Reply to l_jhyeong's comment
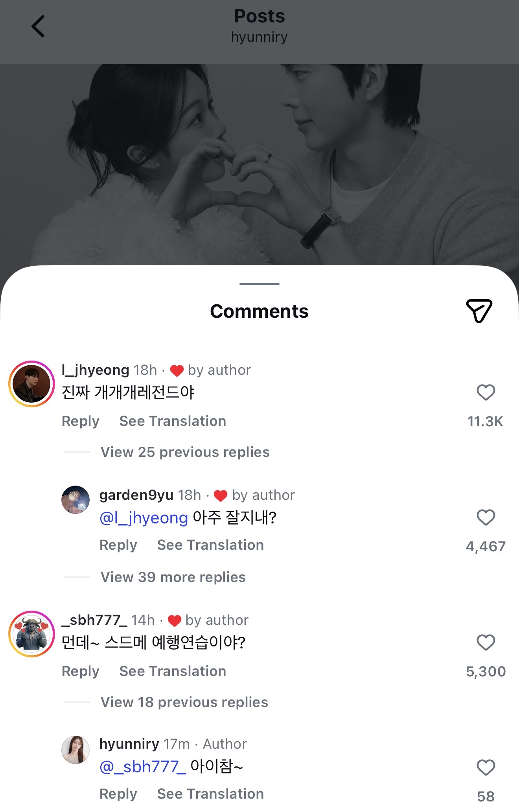Screen dimensions: 519x812 pyautogui.click(x=81, y=421)
